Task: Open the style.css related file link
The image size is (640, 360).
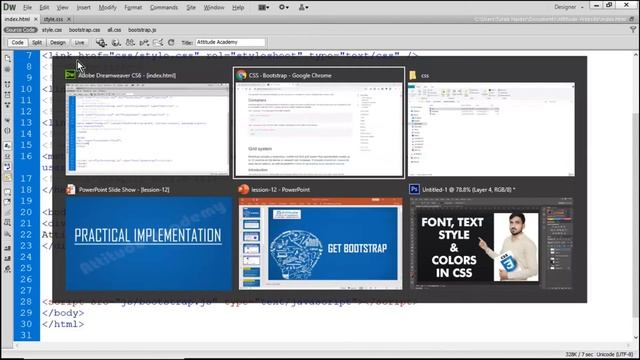Action: tap(52, 30)
